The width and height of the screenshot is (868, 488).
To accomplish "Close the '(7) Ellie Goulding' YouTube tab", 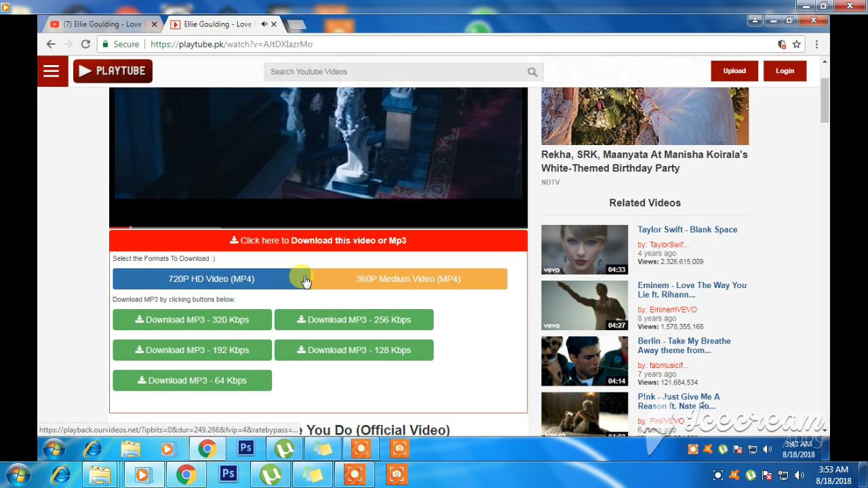I will coord(154,24).
